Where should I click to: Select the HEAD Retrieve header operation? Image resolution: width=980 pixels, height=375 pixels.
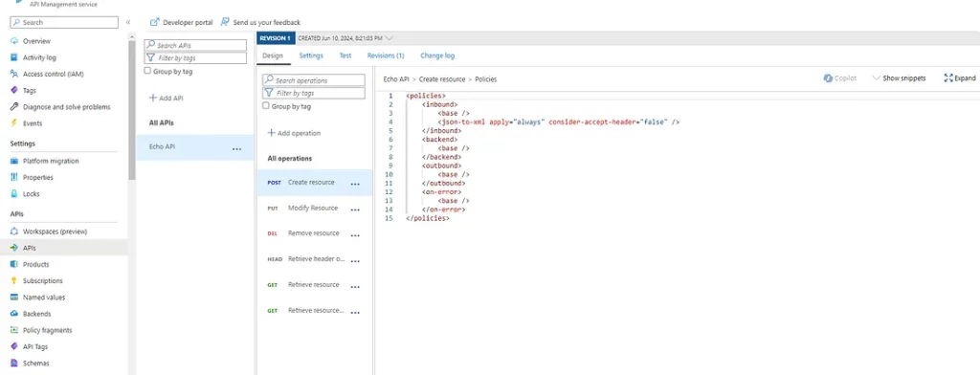point(314,259)
